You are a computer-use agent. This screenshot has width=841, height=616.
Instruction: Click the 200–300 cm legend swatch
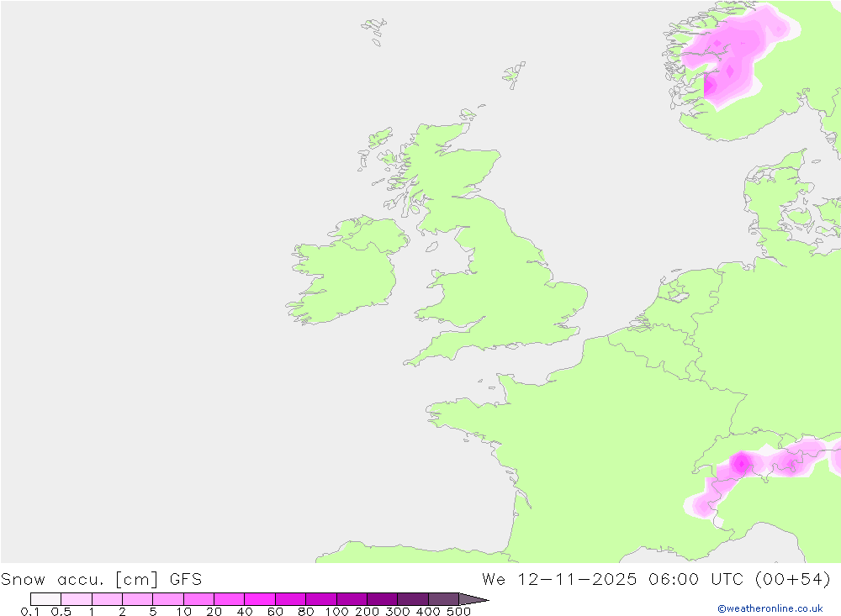[x=383, y=599]
